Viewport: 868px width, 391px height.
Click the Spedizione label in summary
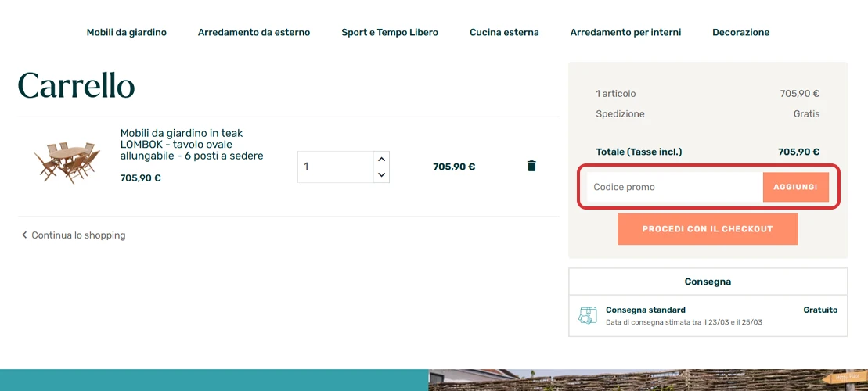pyautogui.click(x=620, y=114)
